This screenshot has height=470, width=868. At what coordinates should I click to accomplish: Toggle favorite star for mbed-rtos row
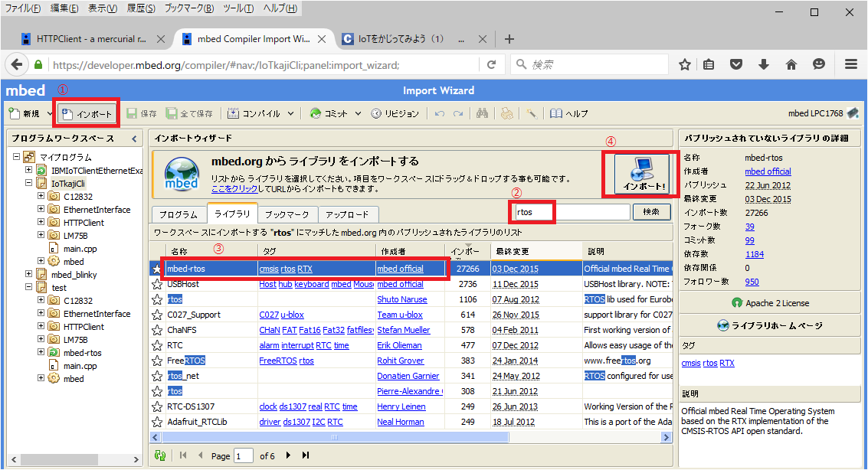click(x=157, y=269)
